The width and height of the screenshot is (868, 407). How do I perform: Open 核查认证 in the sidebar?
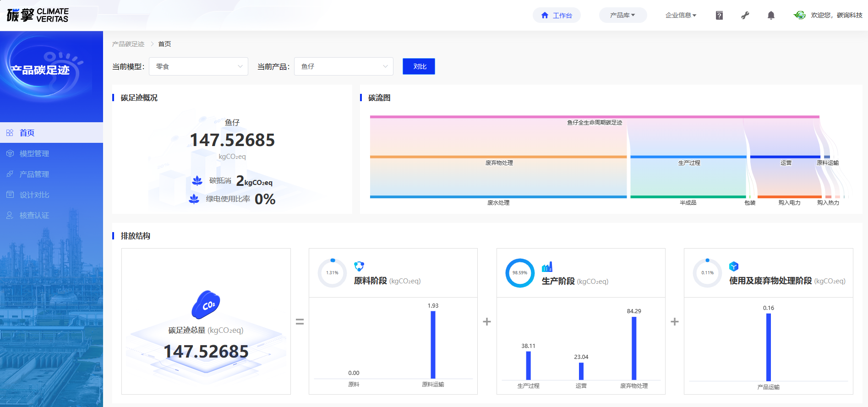(x=51, y=215)
